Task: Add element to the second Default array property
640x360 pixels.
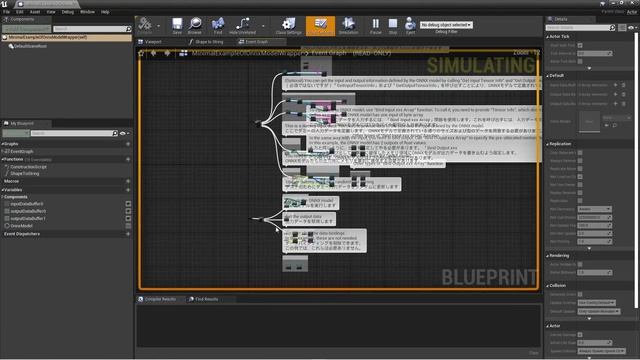Action: coord(616,95)
